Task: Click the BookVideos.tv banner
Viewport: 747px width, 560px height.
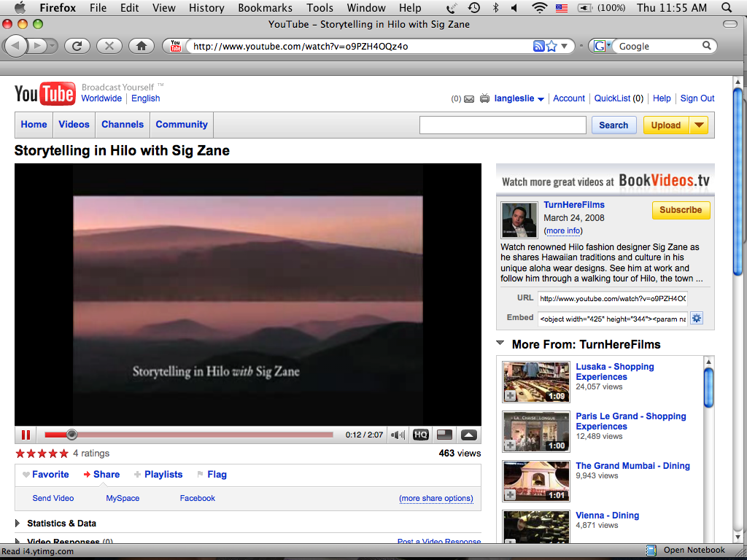Action: (605, 180)
